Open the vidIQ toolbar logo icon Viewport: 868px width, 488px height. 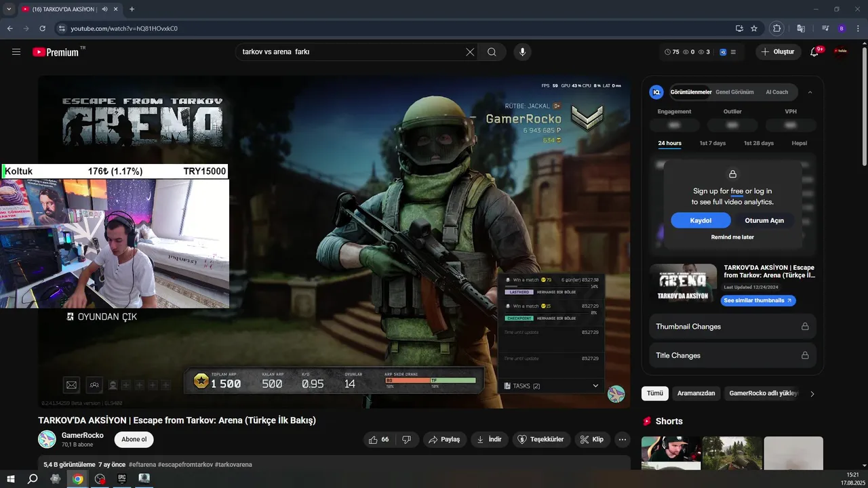723,52
